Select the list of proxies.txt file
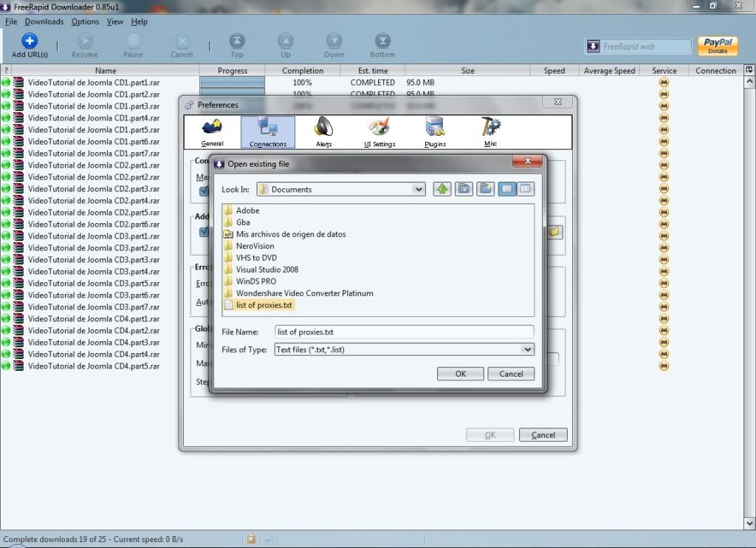The image size is (756, 548). (259, 305)
